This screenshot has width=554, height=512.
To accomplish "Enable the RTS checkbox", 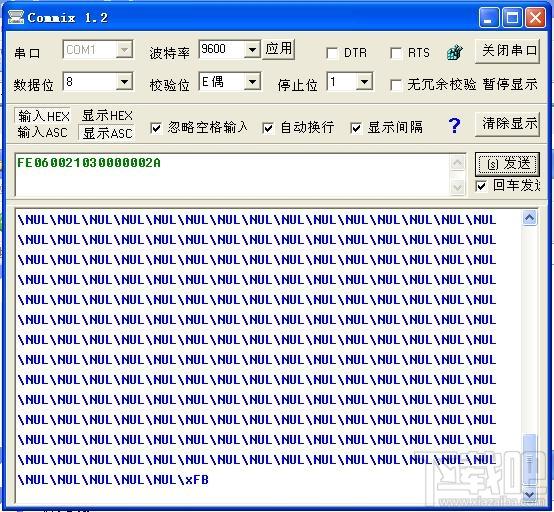I will point(395,53).
